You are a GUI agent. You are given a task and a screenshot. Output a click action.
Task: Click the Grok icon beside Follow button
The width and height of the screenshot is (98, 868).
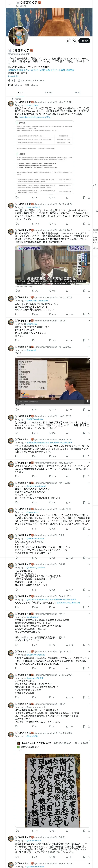pos(68,41)
